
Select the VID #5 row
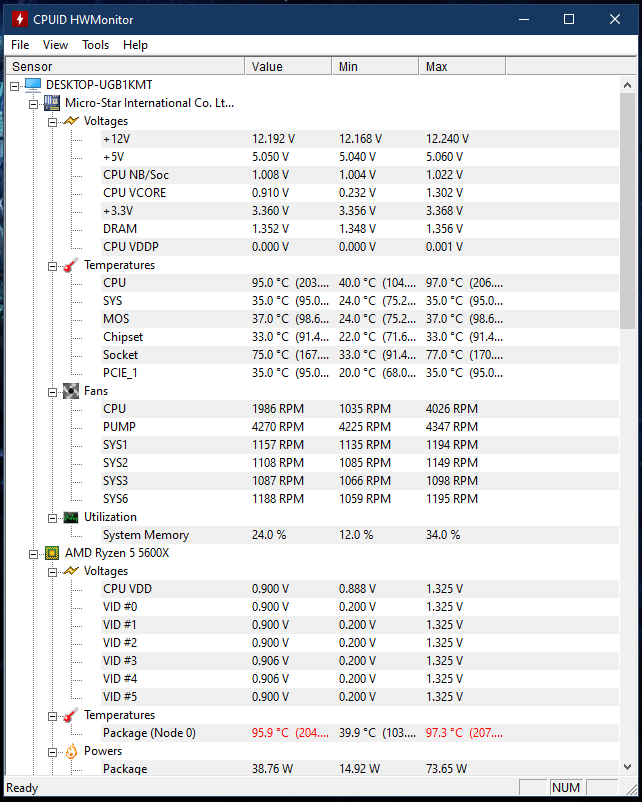coord(360,697)
